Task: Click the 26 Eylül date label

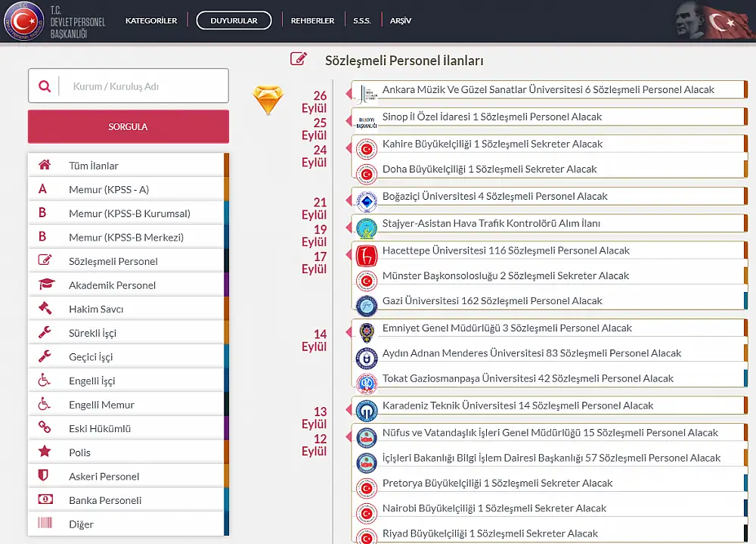Action: click(314, 102)
